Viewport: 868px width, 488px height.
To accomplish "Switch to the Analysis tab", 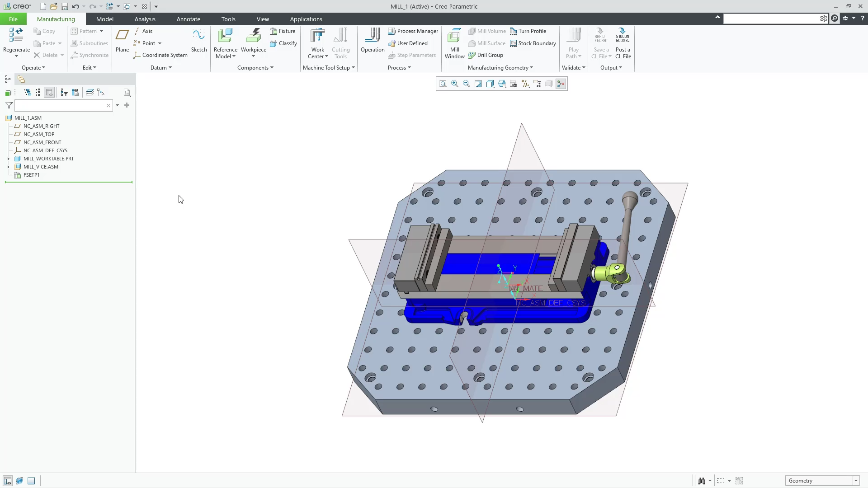I will pos(145,19).
